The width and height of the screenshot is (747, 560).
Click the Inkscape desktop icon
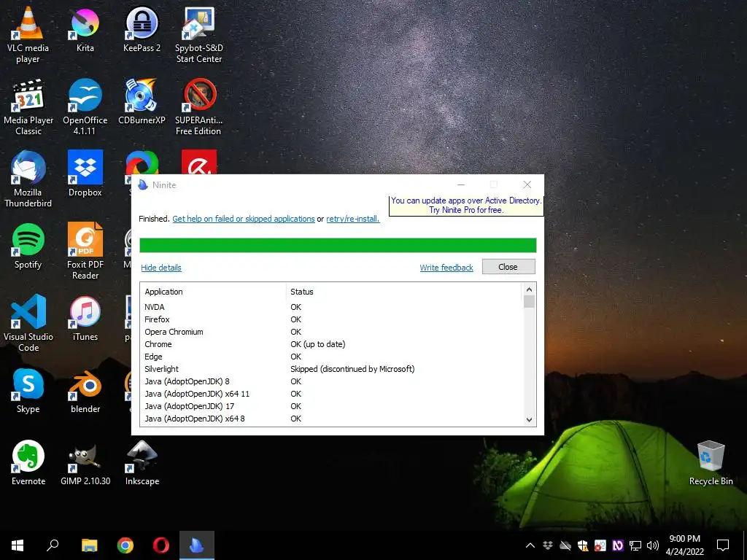[x=142, y=463]
